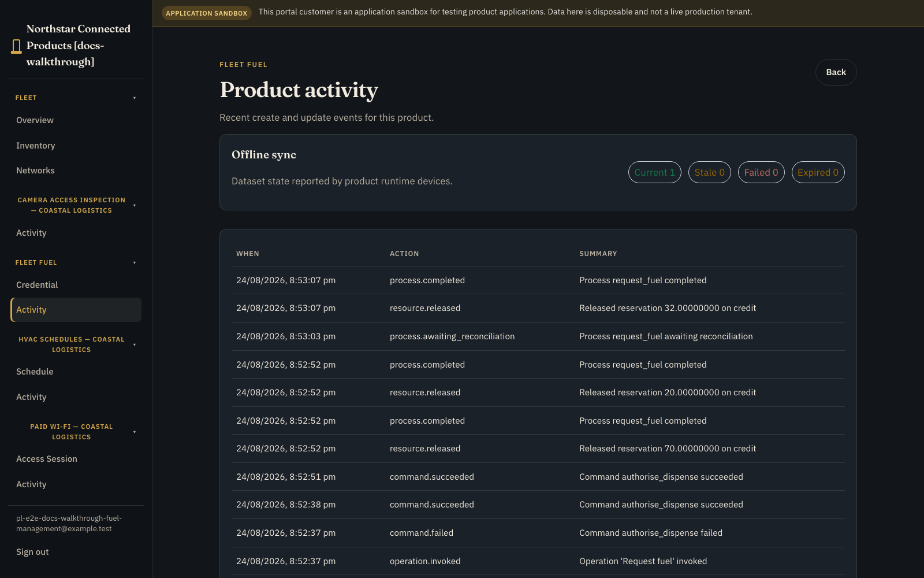The width and height of the screenshot is (924, 578).
Task: Click 'Released reservation 32.00000000 on credit'
Action: coord(668,308)
